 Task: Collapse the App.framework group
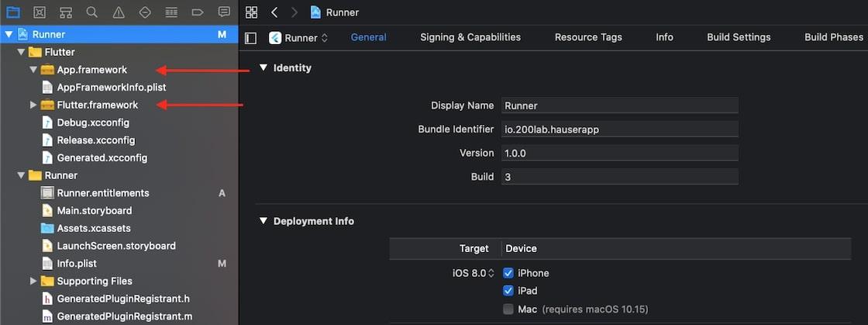[x=33, y=70]
